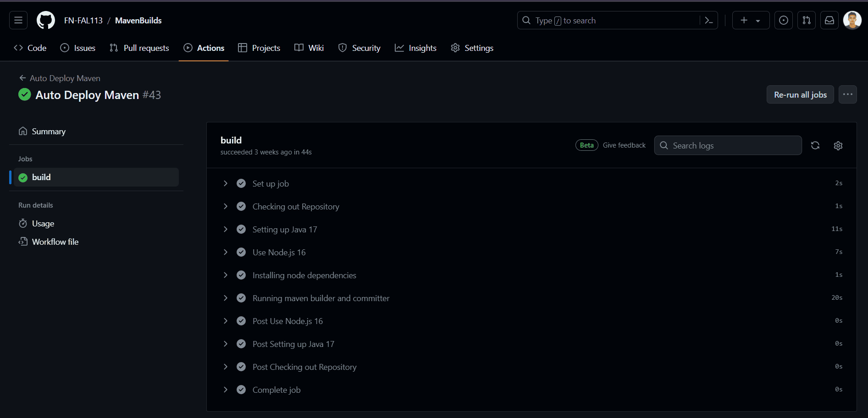Open the run options ellipsis menu

tap(847, 94)
